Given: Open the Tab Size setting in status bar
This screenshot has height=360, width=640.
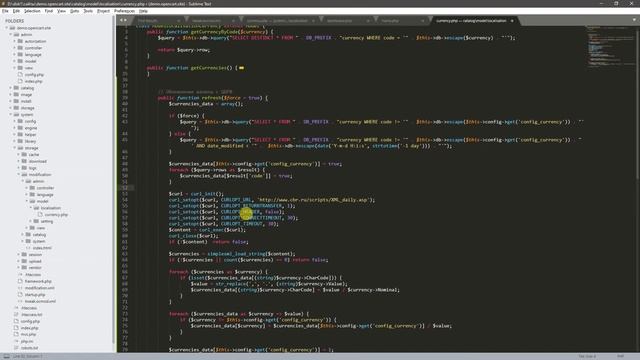Looking at the screenshot, I should click(587, 356).
